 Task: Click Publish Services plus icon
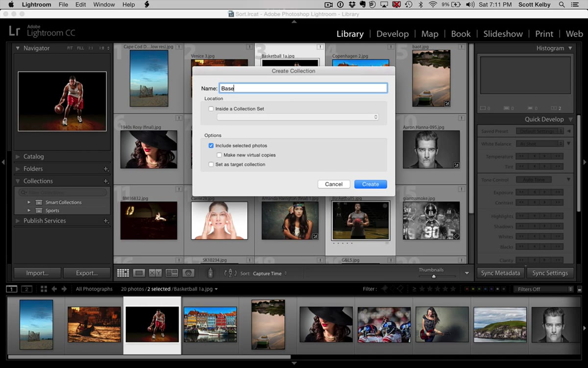(106, 221)
